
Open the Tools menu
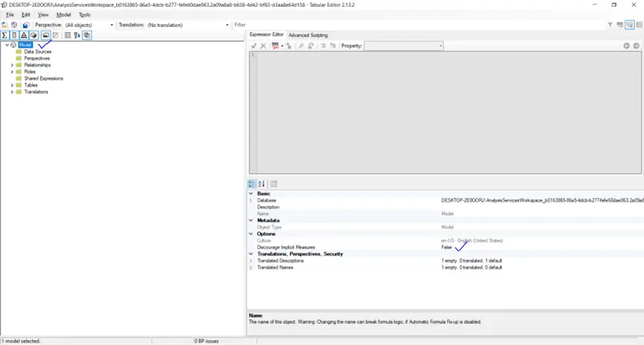pos(84,15)
